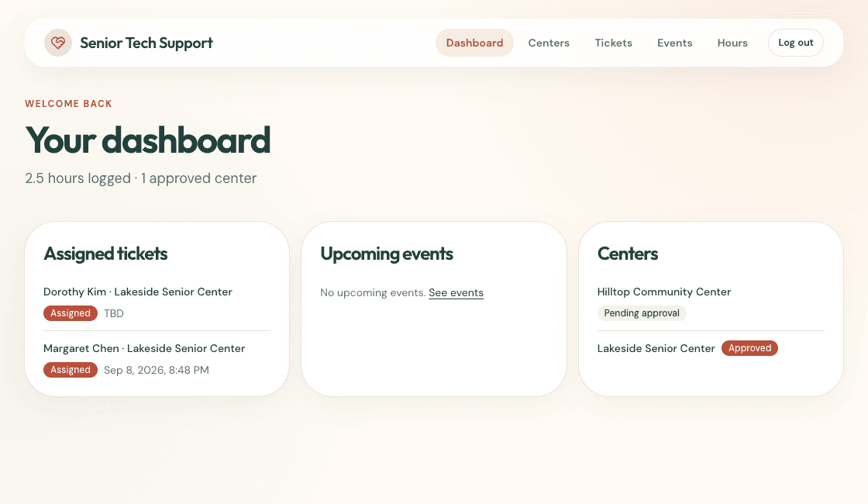Screen dimensions: 868x504
Task: Click the heart logo icon
Action: (x=58, y=43)
